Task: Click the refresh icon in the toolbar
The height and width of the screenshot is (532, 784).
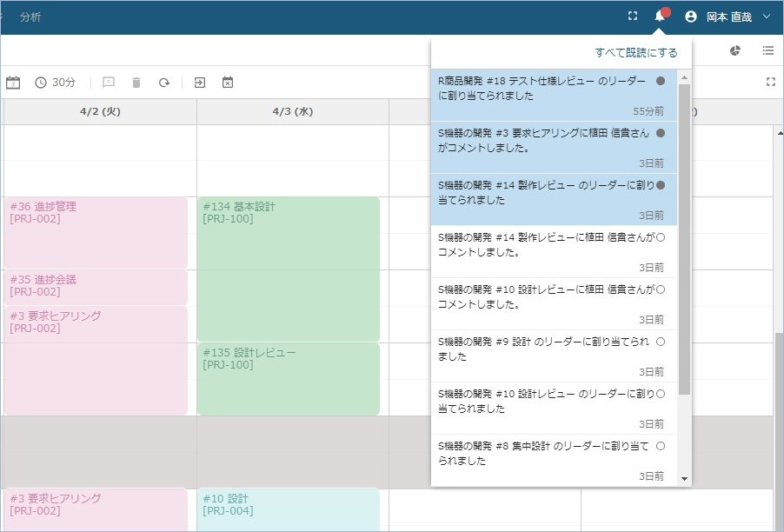Action: pyautogui.click(x=163, y=83)
